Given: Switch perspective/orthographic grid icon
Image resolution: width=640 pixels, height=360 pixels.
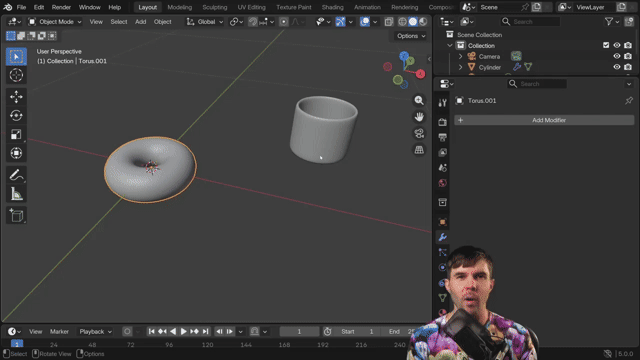Looking at the screenshot, I should 419,150.
